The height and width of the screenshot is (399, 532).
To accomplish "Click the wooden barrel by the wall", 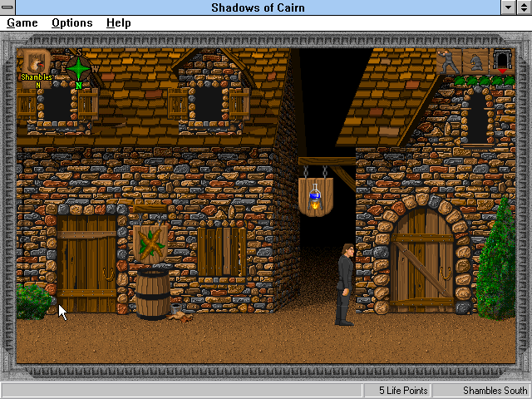I will (x=152, y=293).
